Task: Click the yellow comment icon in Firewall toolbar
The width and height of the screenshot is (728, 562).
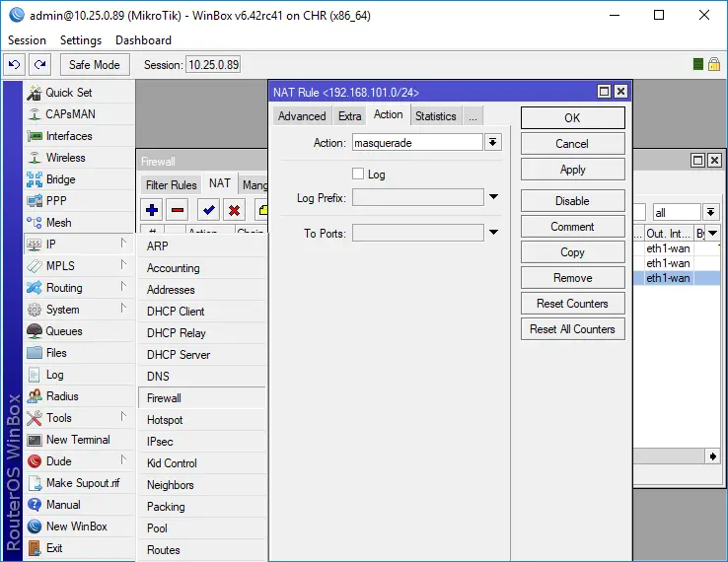Action: tap(262, 210)
